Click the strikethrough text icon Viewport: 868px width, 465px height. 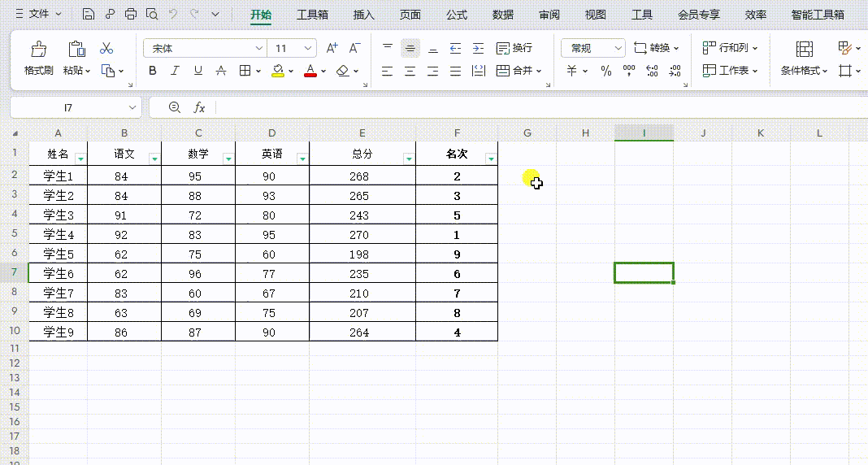220,72
